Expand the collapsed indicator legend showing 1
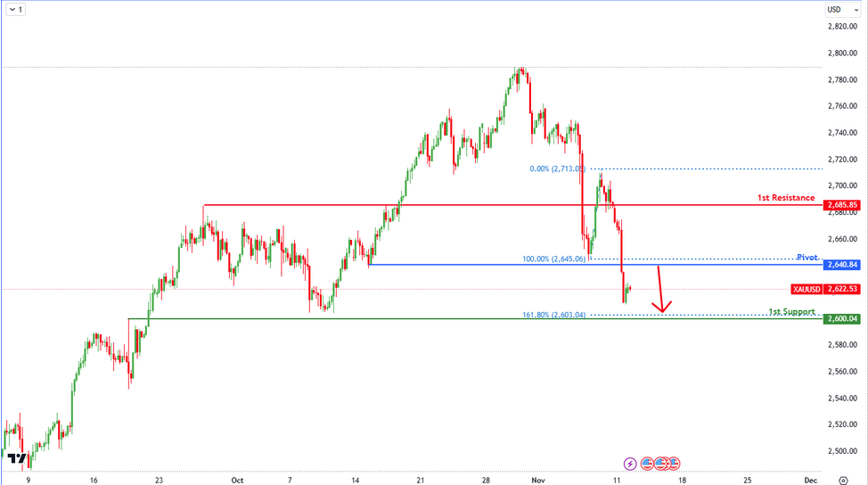Screen dimensions: 868x485 [x=15, y=10]
